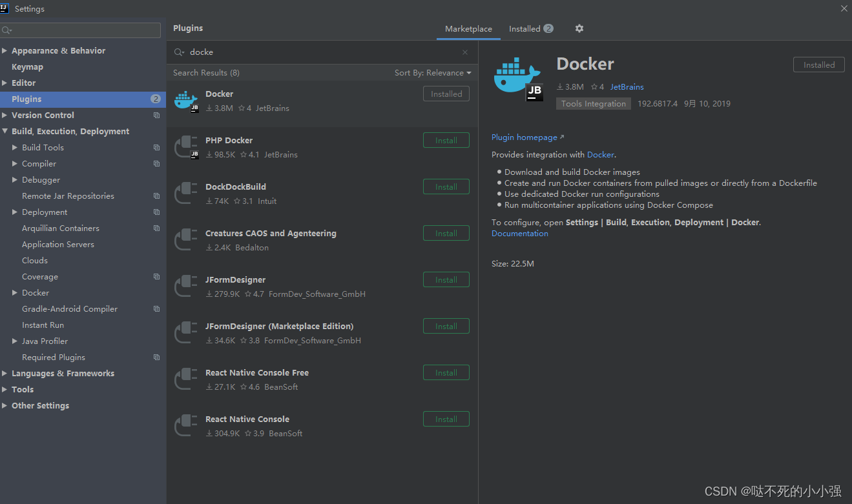
Task: Click the project-level icon beside Deployment
Action: tap(156, 212)
